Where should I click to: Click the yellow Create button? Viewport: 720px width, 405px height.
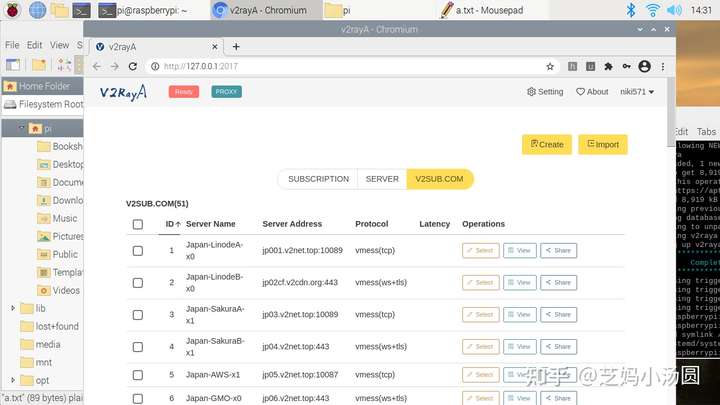(547, 145)
